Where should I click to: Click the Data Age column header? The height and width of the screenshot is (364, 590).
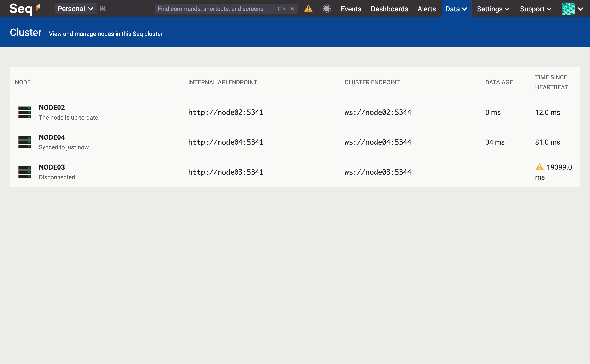pos(499,82)
